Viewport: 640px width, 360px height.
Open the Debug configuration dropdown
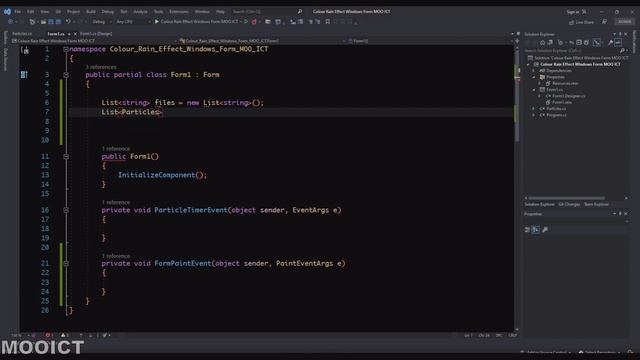click(101, 22)
